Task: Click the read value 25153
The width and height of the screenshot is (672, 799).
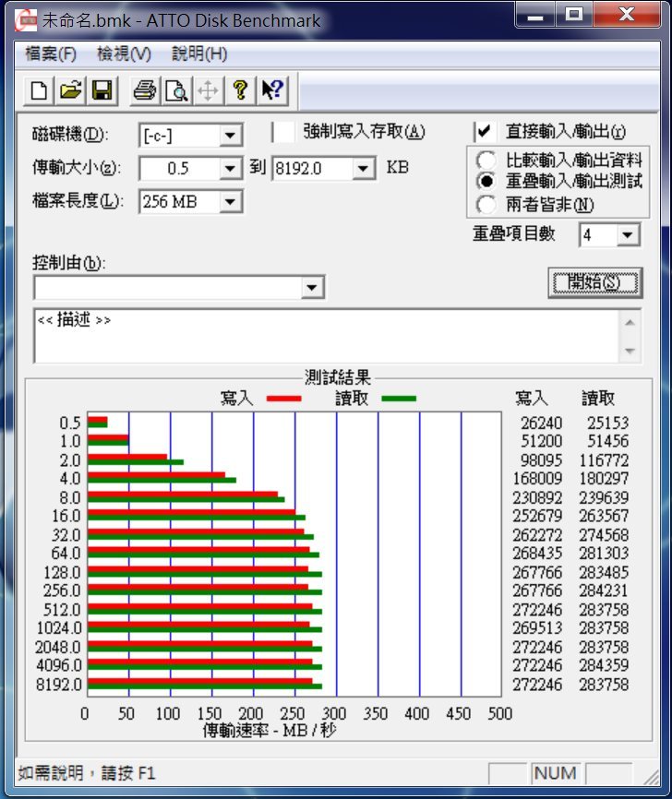Action: tap(607, 423)
